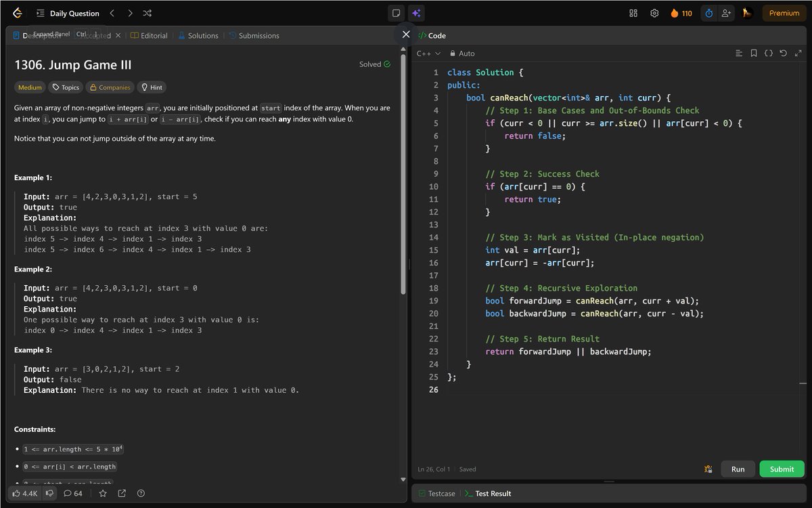Star the problem as favorite

click(103, 493)
